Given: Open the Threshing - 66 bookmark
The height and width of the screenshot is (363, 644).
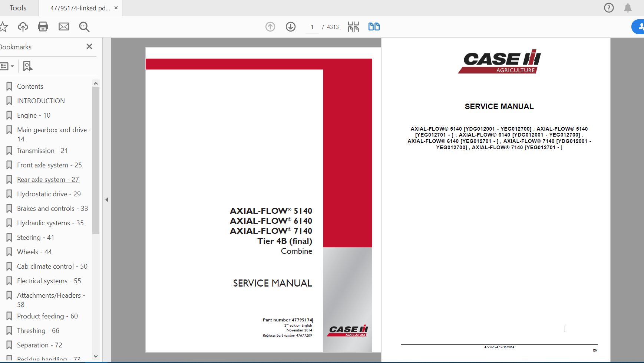Looking at the screenshot, I should click(x=38, y=331).
